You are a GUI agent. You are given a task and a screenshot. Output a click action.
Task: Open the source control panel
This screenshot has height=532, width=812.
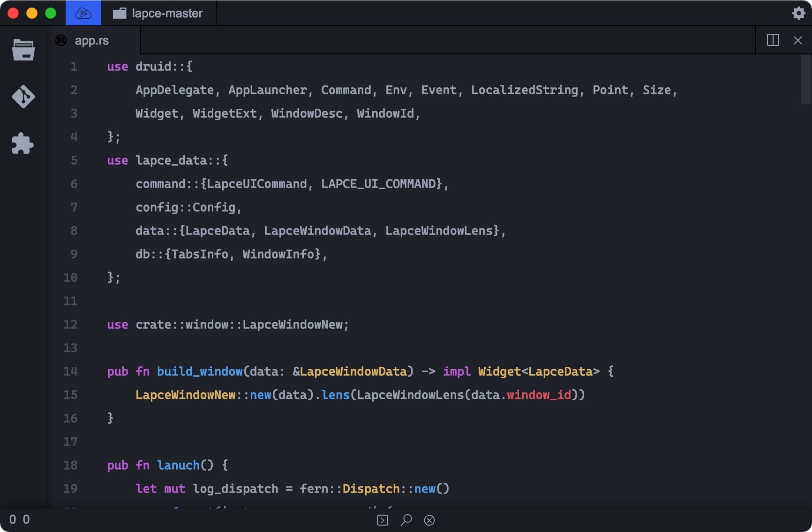click(23, 97)
